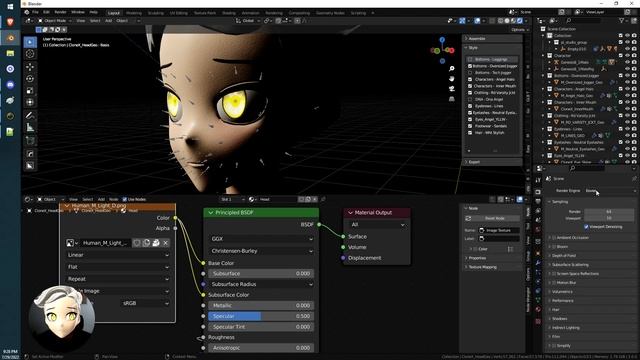Select the Select Box tool in viewport toolbar
This screenshot has width=640, height=360.
(30, 42)
